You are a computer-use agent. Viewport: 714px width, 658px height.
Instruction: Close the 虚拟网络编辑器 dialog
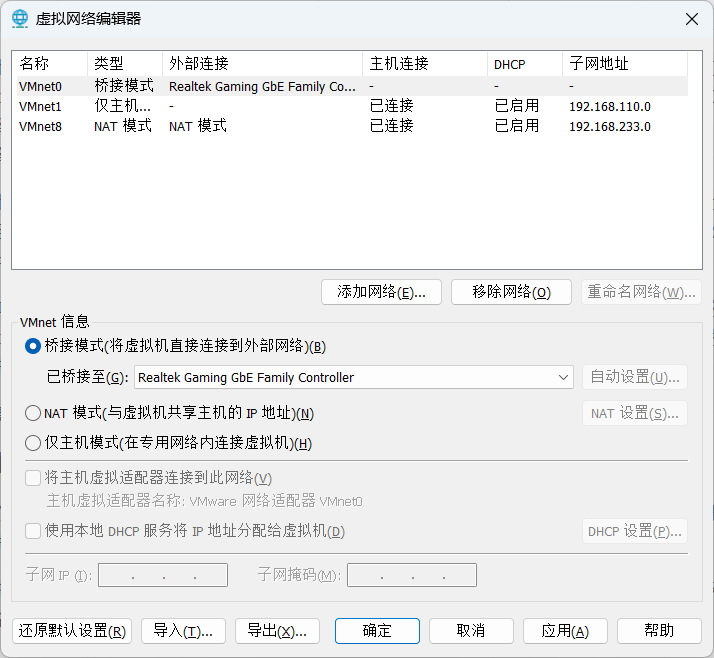[692, 19]
